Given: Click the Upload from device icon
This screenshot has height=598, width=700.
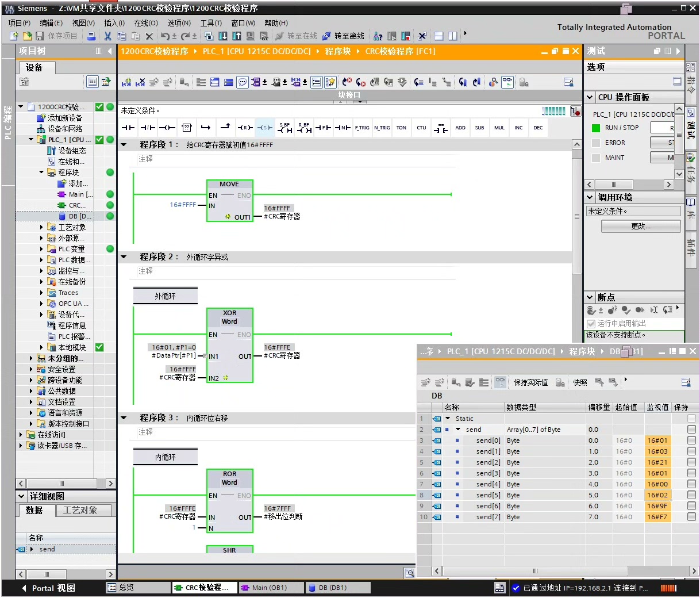Looking at the screenshot, I should (236, 36).
